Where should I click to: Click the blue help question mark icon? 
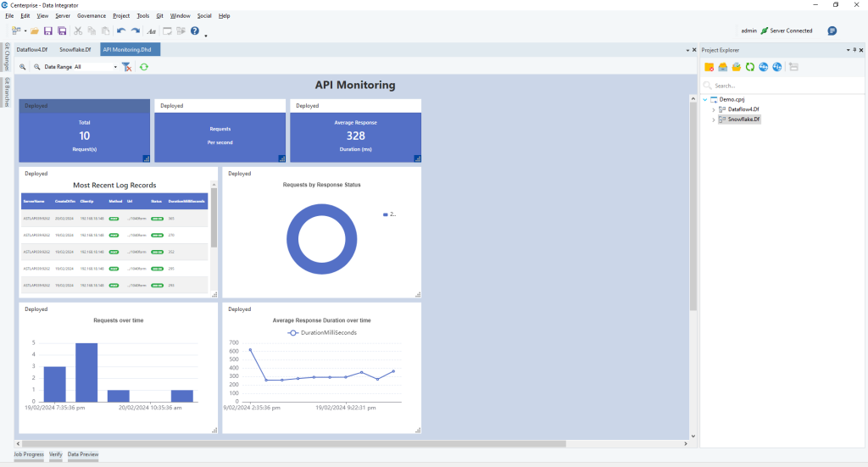195,31
